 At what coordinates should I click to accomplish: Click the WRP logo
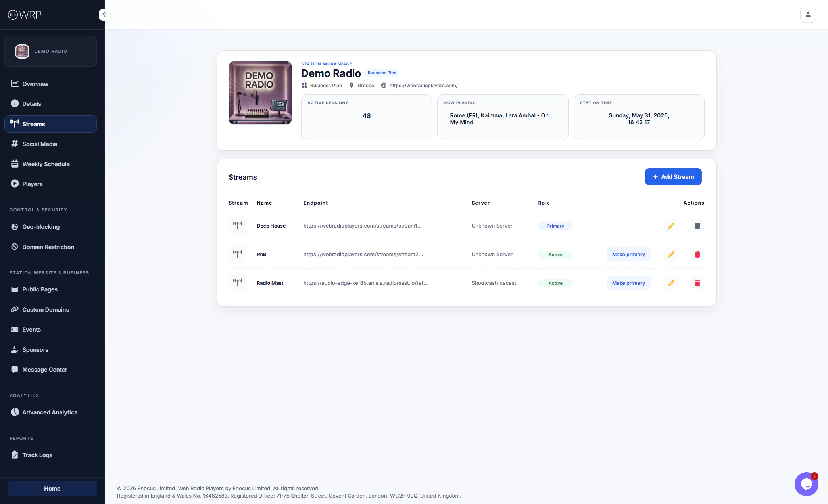[25, 15]
